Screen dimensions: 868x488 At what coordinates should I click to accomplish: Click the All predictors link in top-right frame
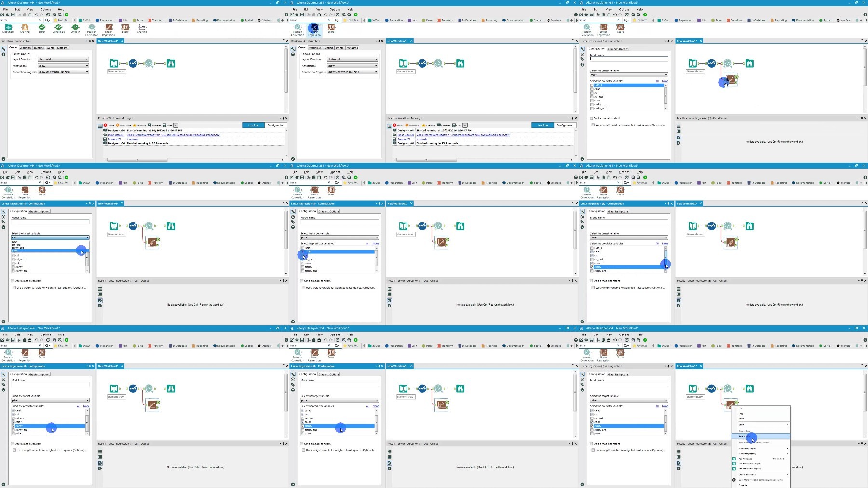click(657, 81)
